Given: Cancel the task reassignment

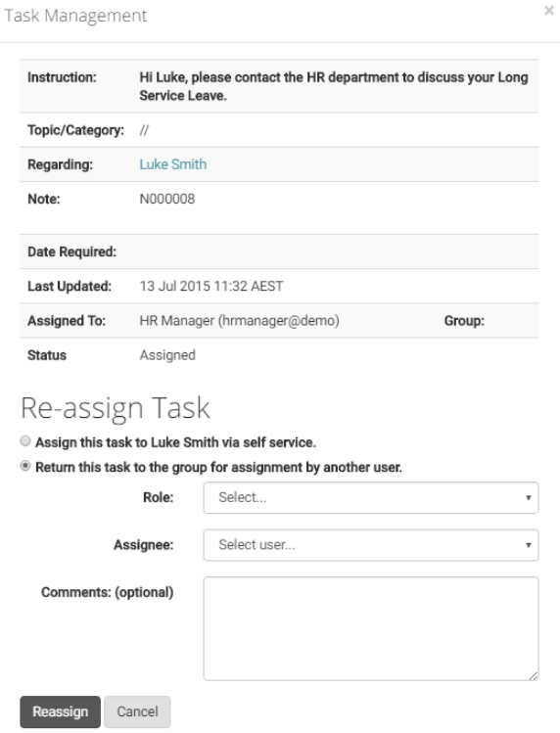Looking at the screenshot, I should click(x=137, y=712).
